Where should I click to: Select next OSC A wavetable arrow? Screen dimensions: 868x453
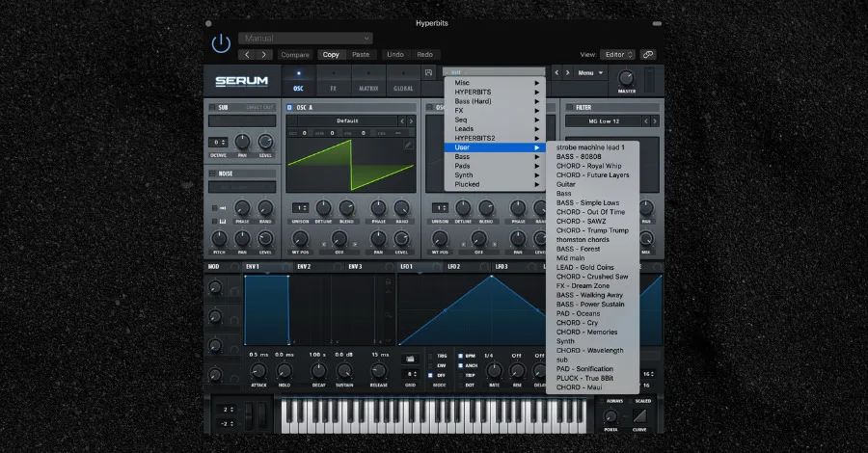click(411, 121)
